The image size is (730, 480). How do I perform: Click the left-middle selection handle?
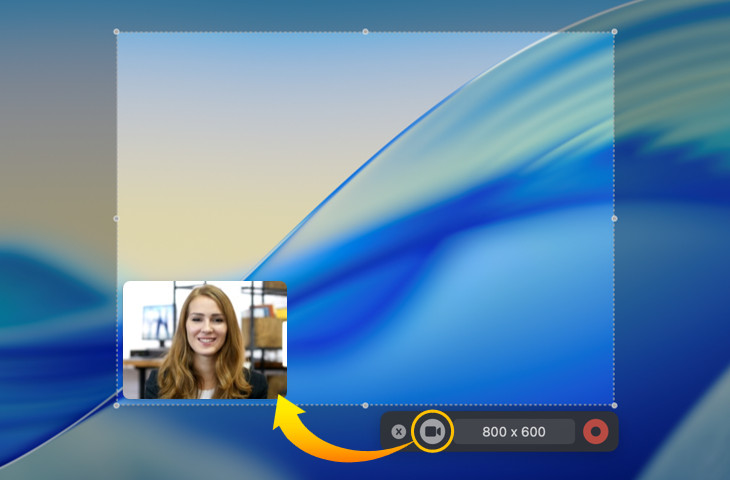tap(116, 218)
